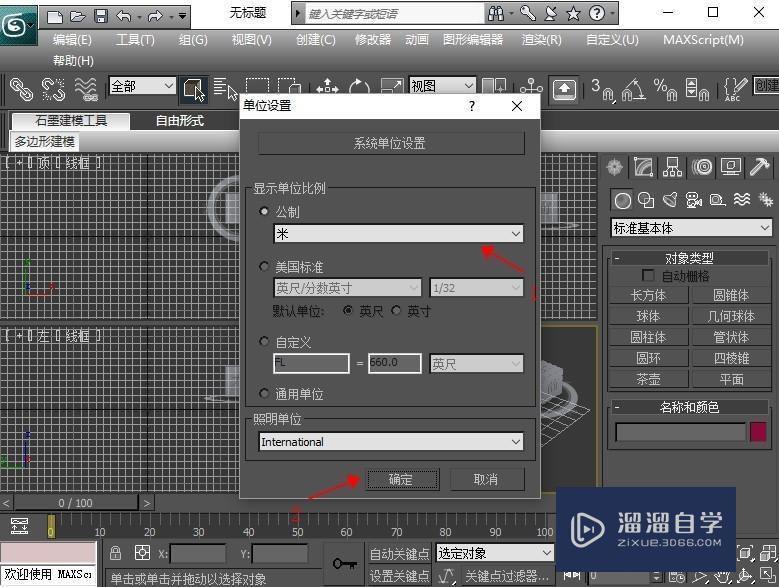Click the Set Key key icon

(345, 564)
